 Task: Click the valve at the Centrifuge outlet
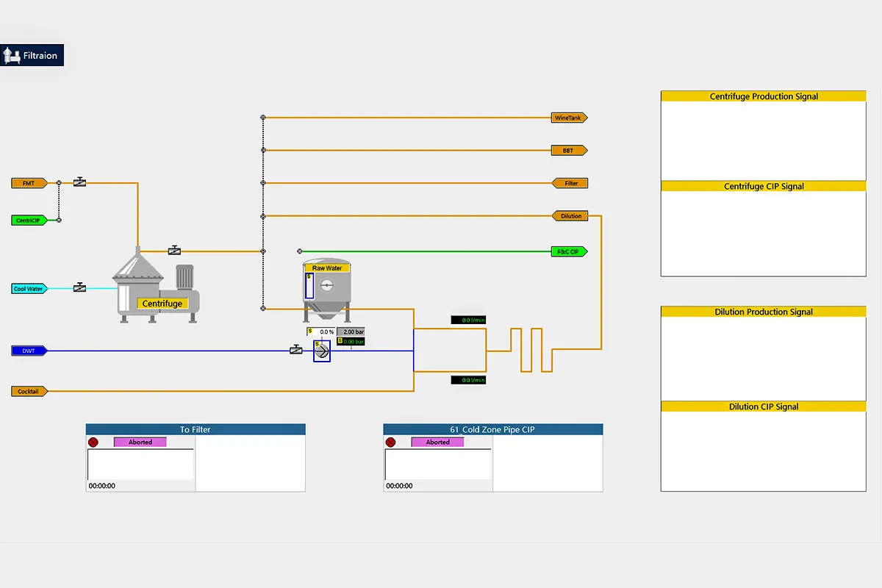click(174, 251)
